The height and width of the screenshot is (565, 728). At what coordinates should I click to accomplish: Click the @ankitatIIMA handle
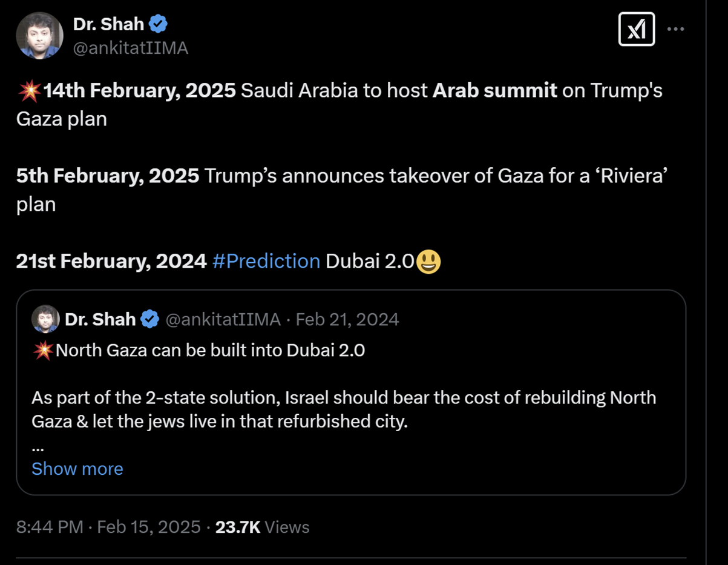coord(131,48)
